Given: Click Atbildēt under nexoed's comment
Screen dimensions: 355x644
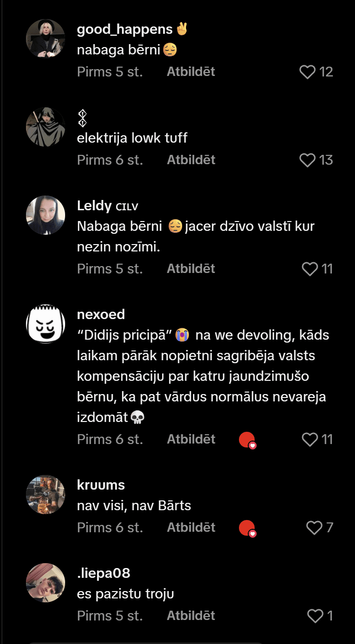Looking at the screenshot, I should (191, 439).
